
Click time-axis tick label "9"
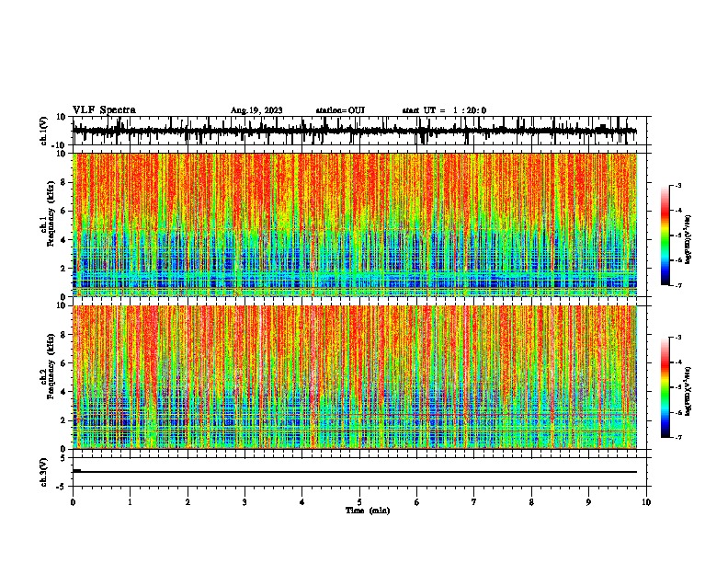tap(588, 502)
